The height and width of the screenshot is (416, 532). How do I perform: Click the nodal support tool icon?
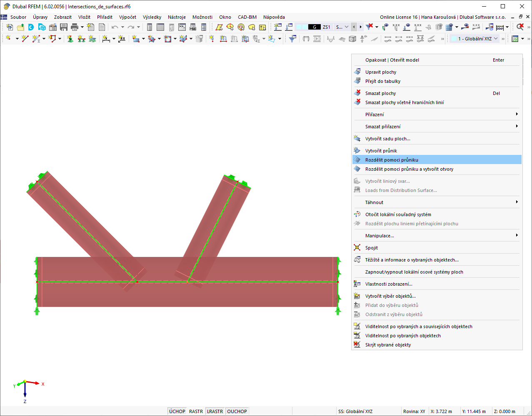point(70,39)
